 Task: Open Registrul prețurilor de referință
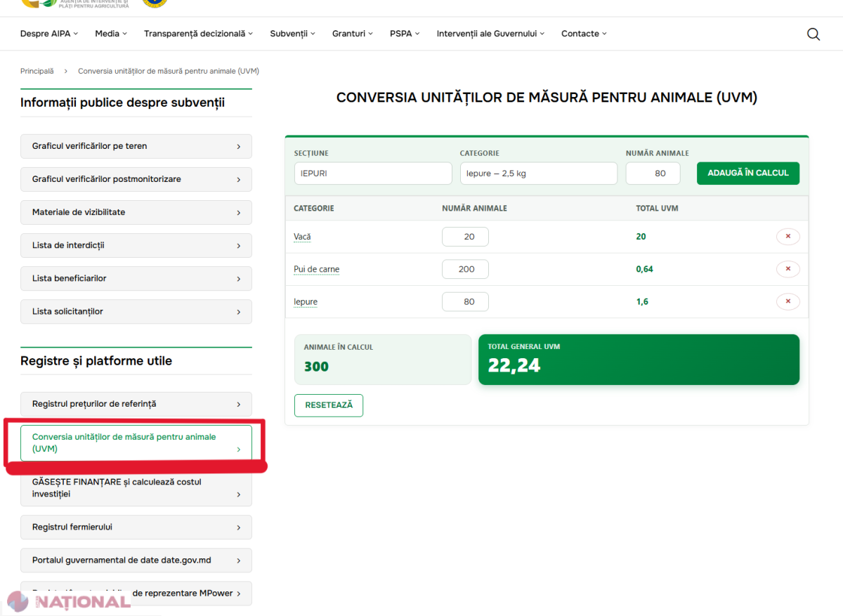(x=136, y=404)
